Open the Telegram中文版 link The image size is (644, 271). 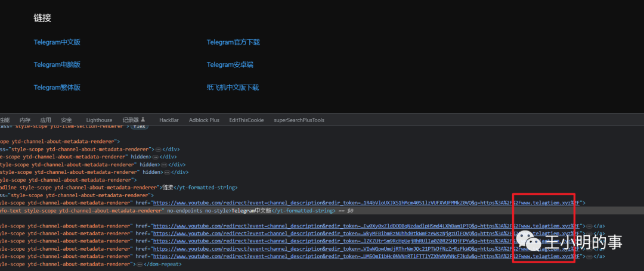tap(57, 42)
